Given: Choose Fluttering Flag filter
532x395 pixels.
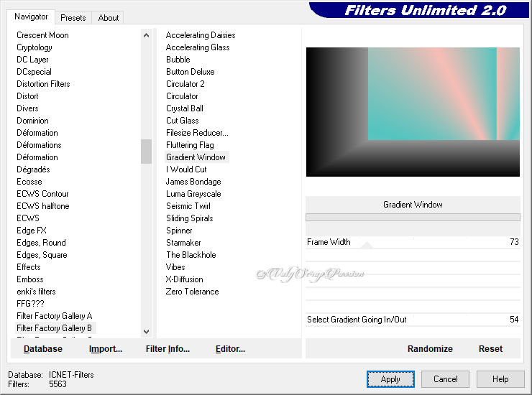Looking at the screenshot, I should coord(190,145).
